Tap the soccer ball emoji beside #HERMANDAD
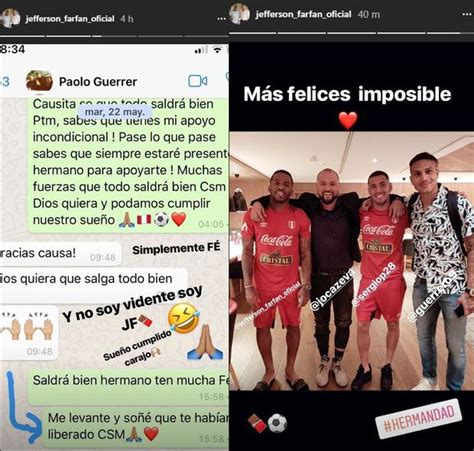This screenshot has height=451, width=474. click(x=277, y=423)
